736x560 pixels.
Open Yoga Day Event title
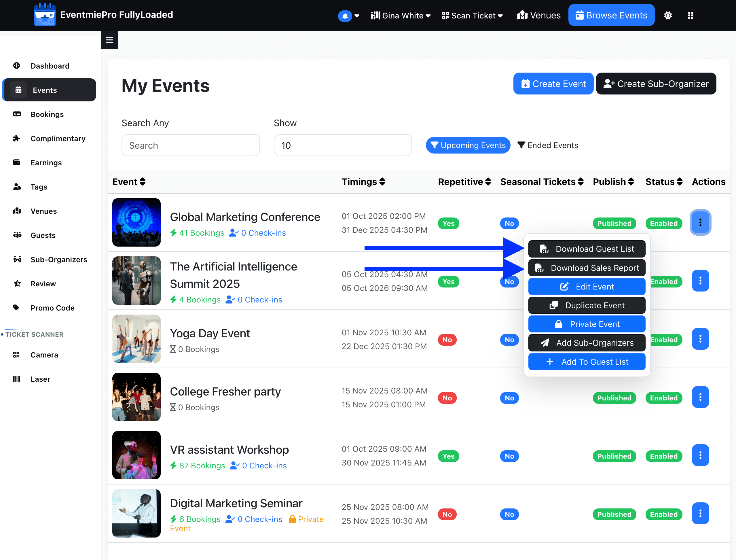coord(210,333)
